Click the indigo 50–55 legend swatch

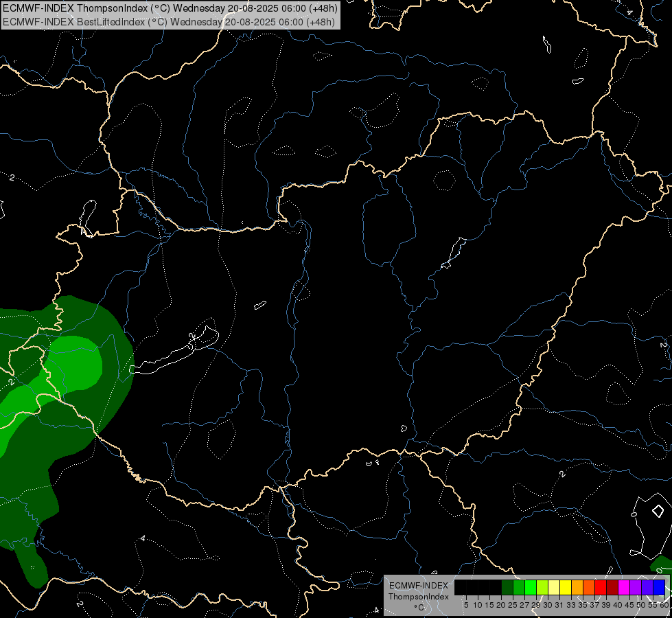647,587
